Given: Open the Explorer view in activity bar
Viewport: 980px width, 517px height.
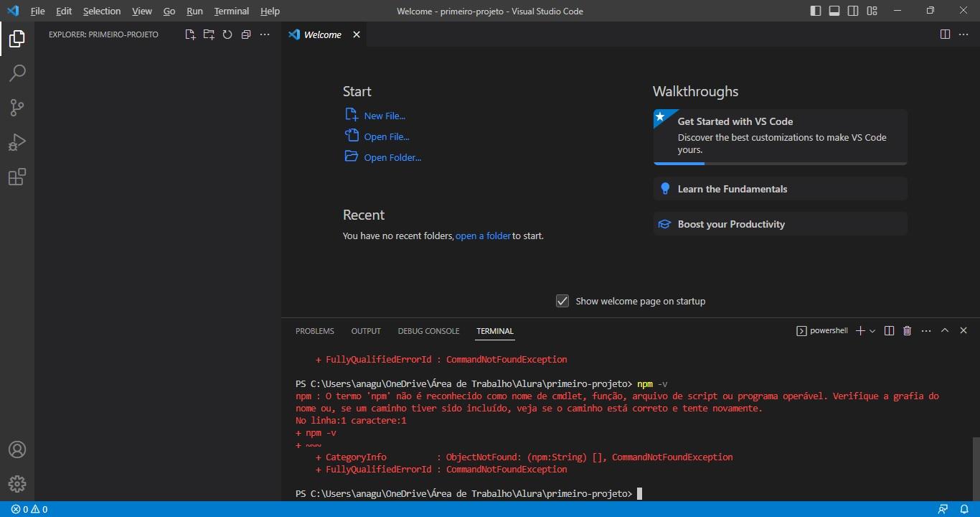Looking at the screenshot, I should [17, 38].
